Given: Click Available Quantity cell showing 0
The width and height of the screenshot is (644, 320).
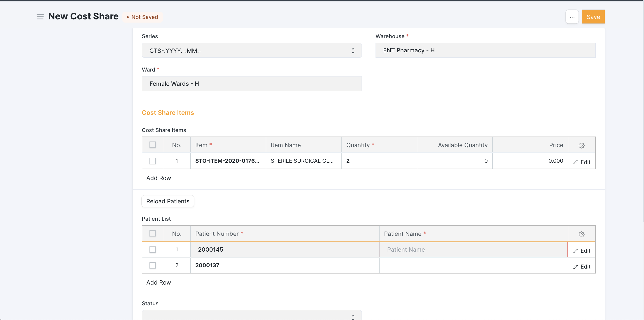Looking at the screenshot, I should click(455, 161).
